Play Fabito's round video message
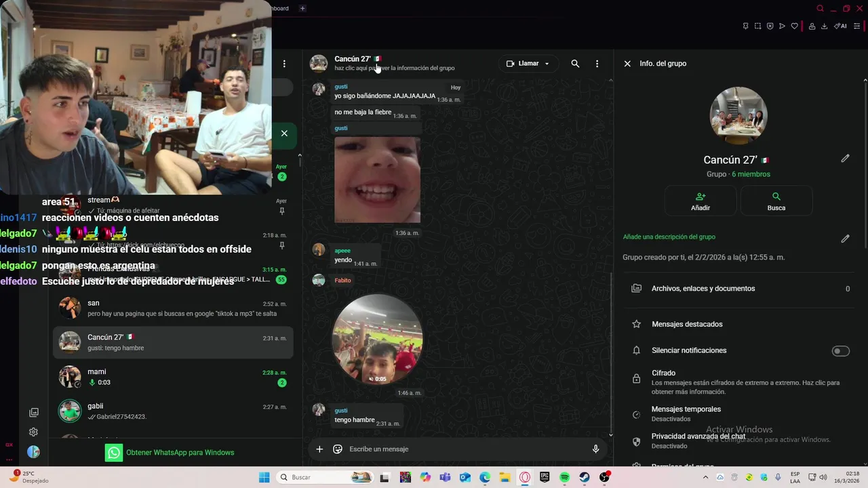Viewport: 868px width, 488px height. [x=378, y=339]
